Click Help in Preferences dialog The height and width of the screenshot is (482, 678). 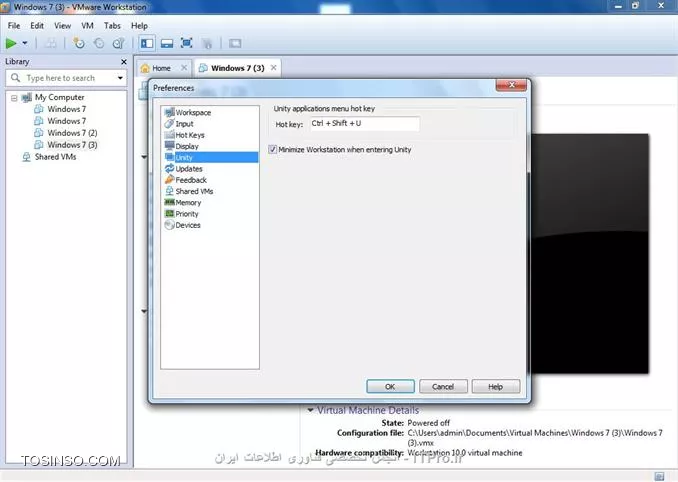[x=496, y=386]
